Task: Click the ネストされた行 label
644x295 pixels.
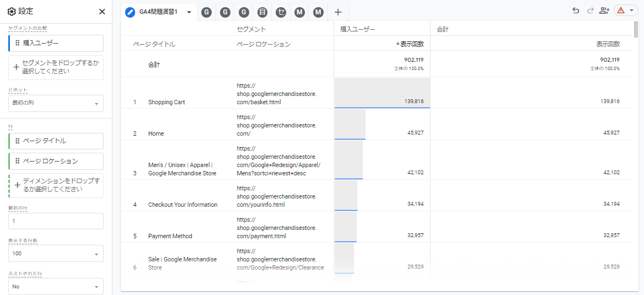Action: [x=25, y=272]
